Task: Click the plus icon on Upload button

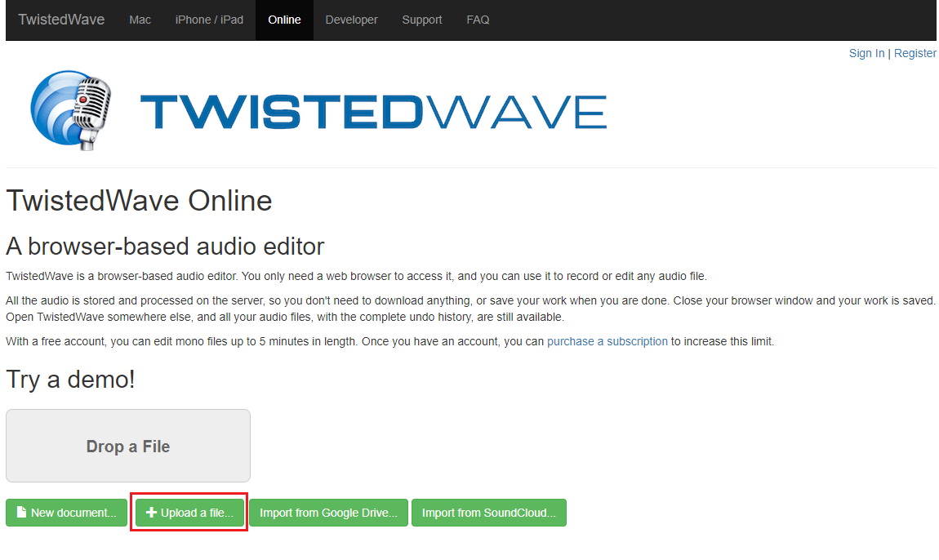Action: coord(152,513)
